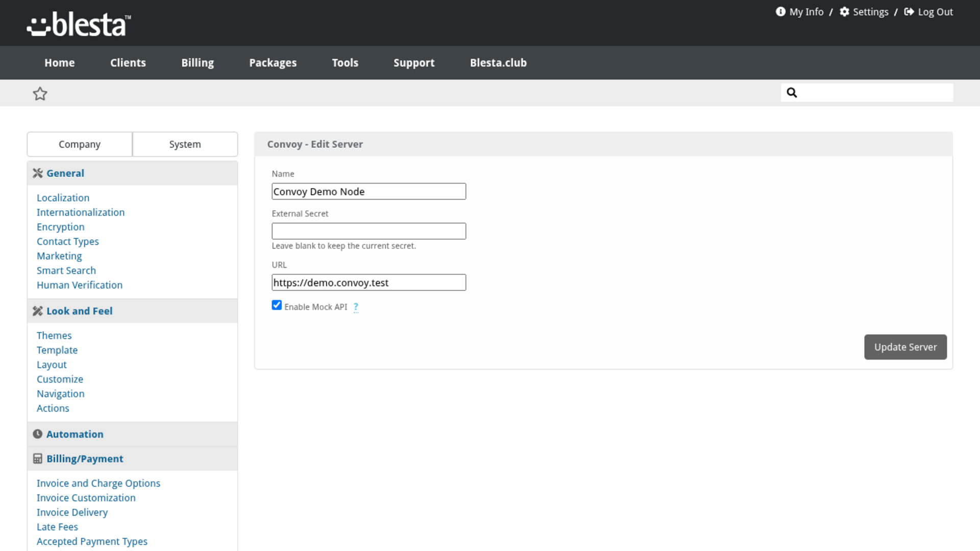Open Late Fees settings
Image resolution: width=980 pixels, height=551 pixels.
point(57,527)
